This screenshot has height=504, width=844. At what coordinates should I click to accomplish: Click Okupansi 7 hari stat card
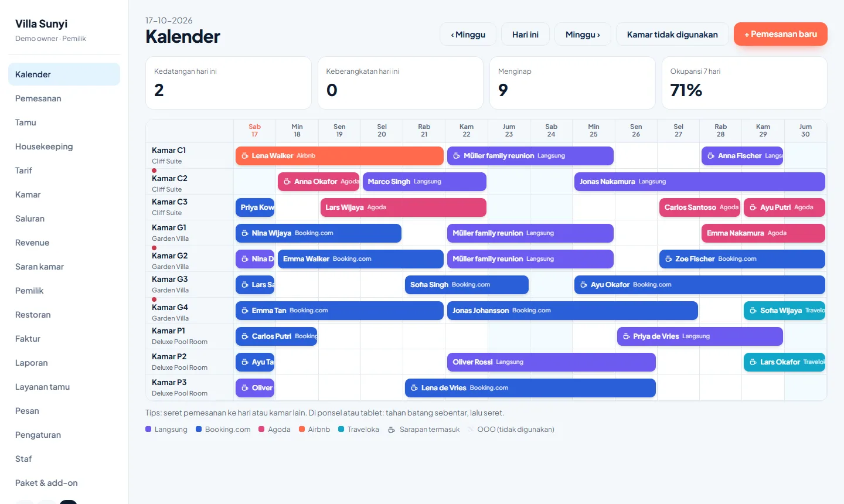(x=744, y=83)
